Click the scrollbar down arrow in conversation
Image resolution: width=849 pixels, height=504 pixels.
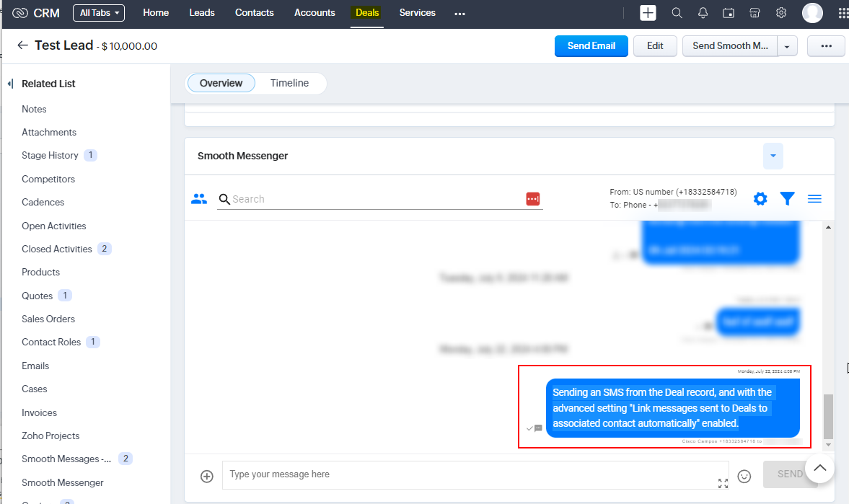pos(828,445)
